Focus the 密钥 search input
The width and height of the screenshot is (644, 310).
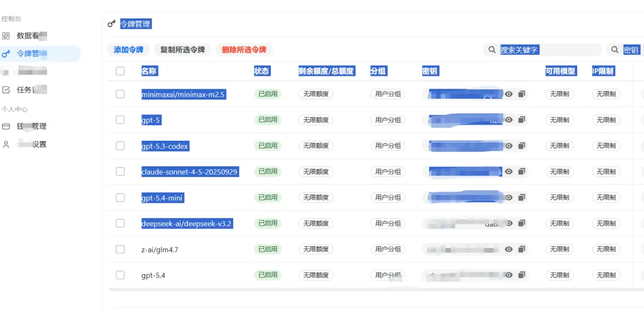(625, 50)
